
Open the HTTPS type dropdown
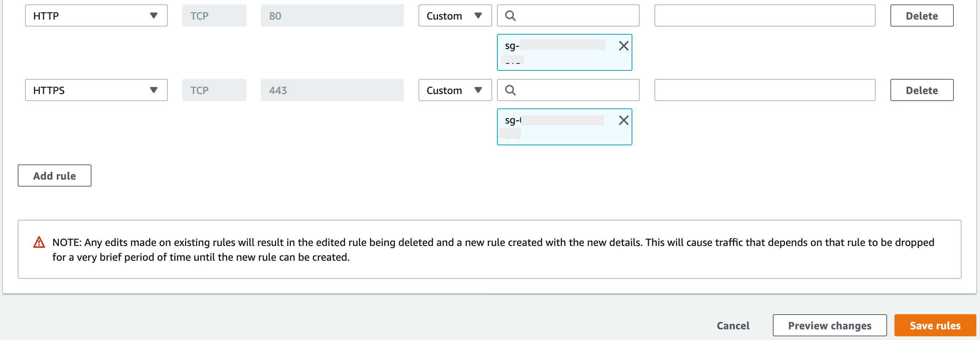click(x=96, y=90)
